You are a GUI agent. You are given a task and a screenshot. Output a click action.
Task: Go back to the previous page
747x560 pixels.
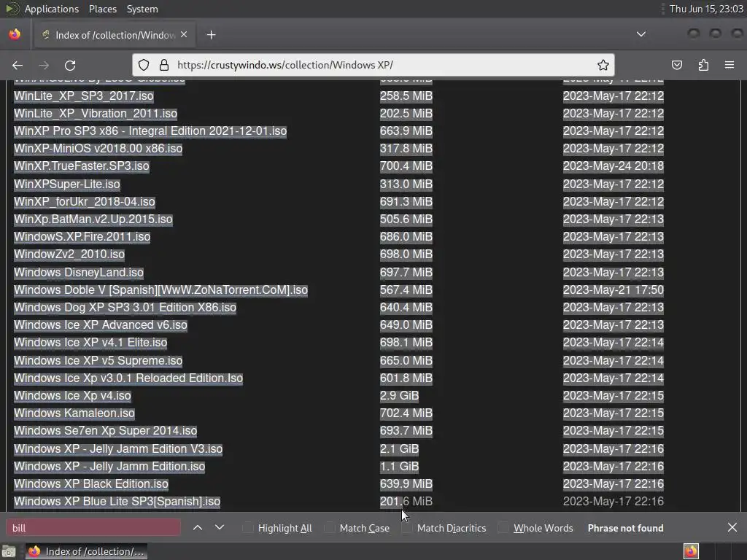pyautogui.click(x=18, y=65)
